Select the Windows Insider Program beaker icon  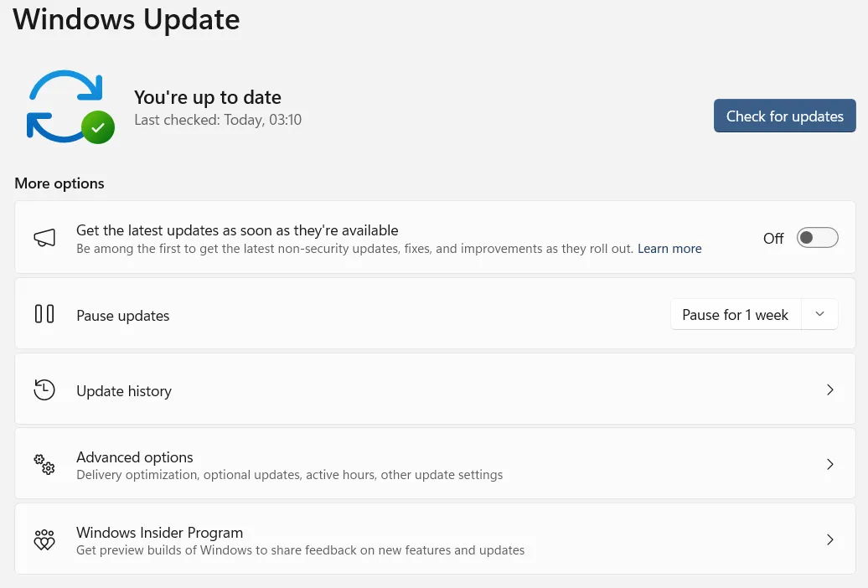coord(44,539)
